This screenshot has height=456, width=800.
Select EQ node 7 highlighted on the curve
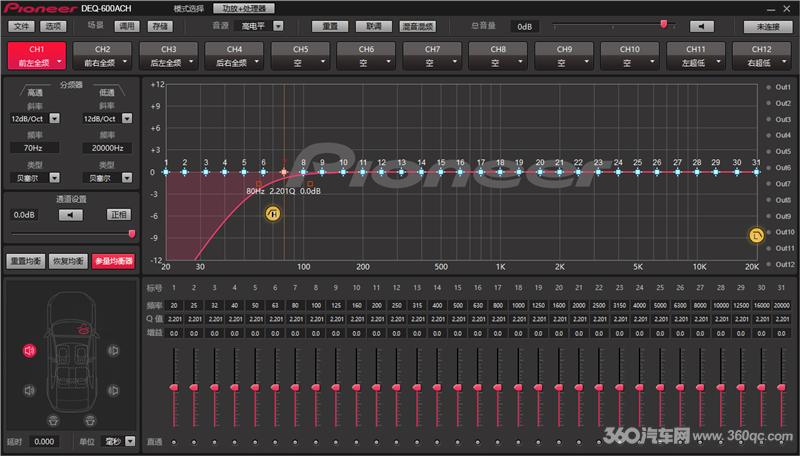(284, 172)
